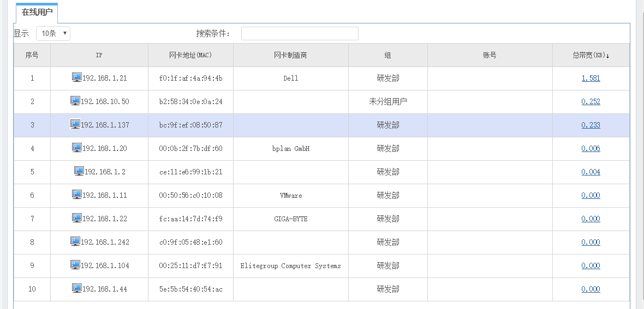The height and width of the screenshot is (309, 644).
Task: Switch to the 在线用户 tab
Action: [37, 12]
